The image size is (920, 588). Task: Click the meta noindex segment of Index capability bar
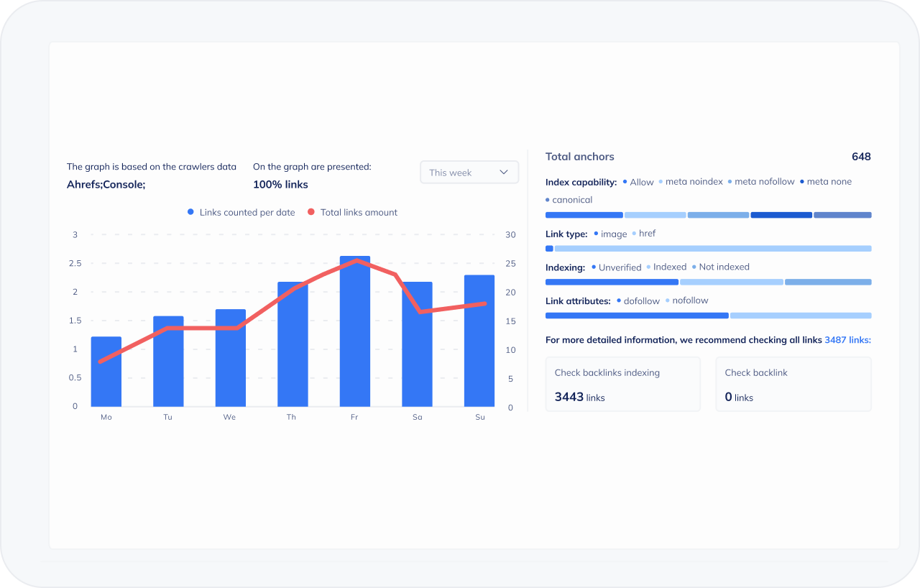[x=655, y=215]
